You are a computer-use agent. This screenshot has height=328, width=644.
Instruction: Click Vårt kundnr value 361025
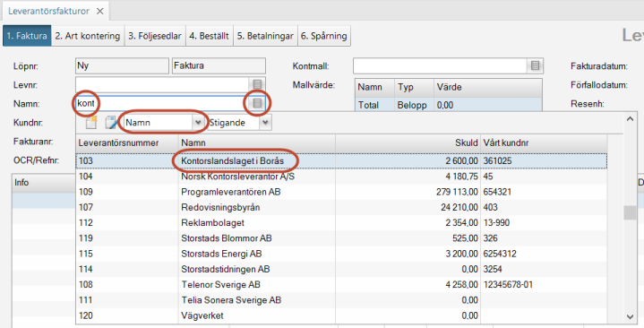point(497,160)
